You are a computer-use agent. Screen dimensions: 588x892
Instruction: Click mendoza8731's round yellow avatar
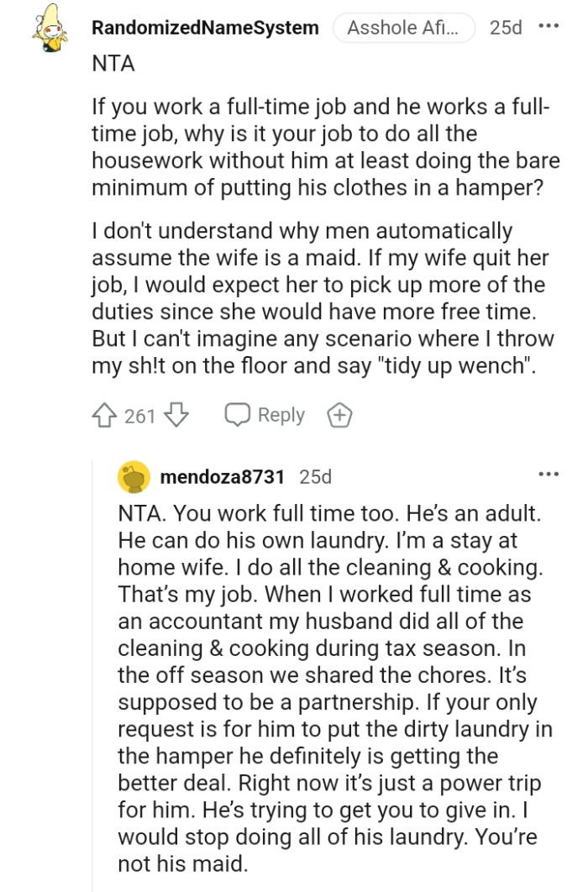tap(131, 477)
